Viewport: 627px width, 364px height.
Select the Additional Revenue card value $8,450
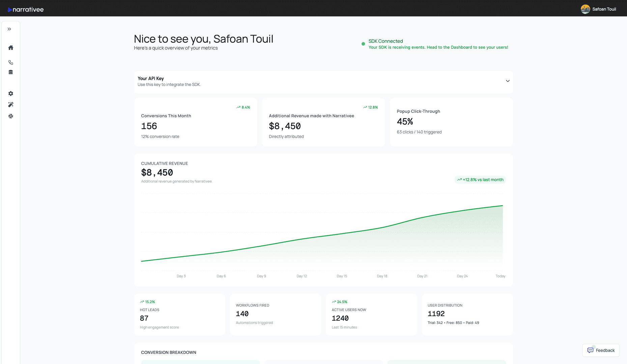[x=285, y=126]
